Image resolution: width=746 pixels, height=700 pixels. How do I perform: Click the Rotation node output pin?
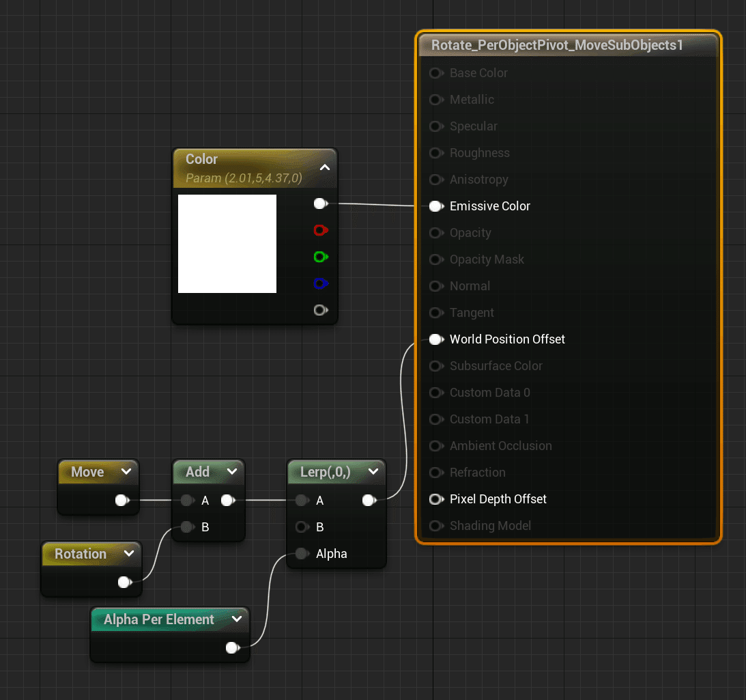tap(125, 583)
